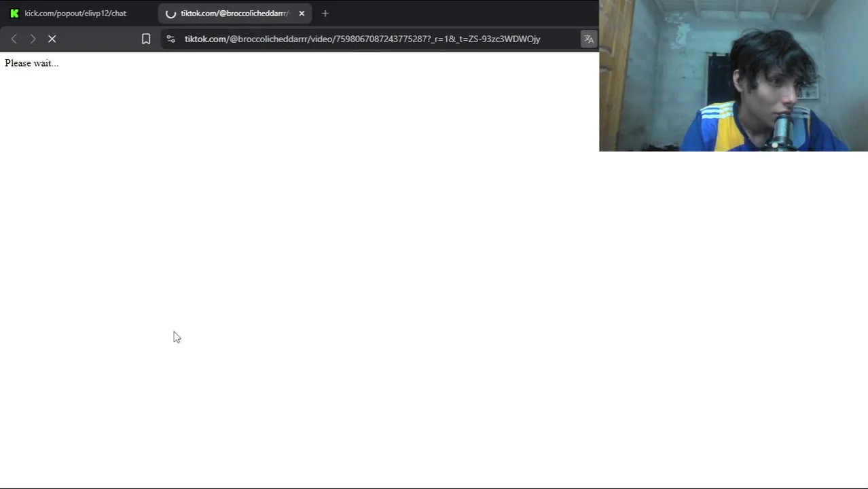868x489 pixels.
Task: View site information icon beside the URL
Action: (x=170, y=39)
